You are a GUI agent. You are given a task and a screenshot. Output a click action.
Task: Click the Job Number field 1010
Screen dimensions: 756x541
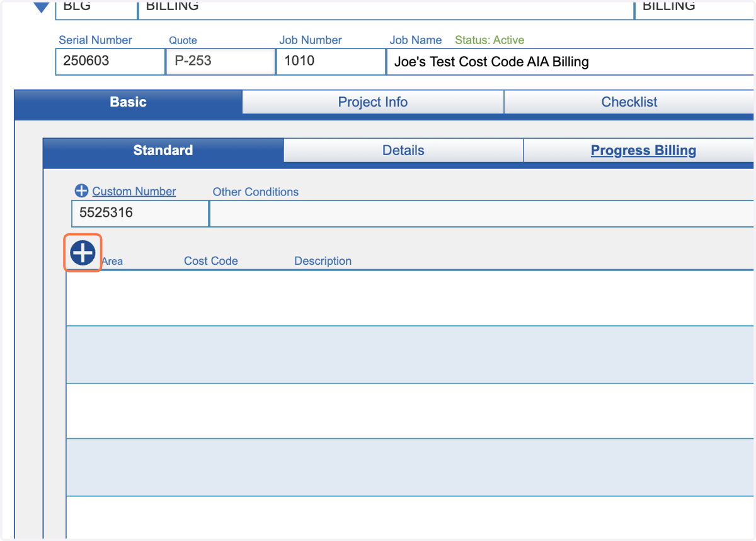(331, 62)
